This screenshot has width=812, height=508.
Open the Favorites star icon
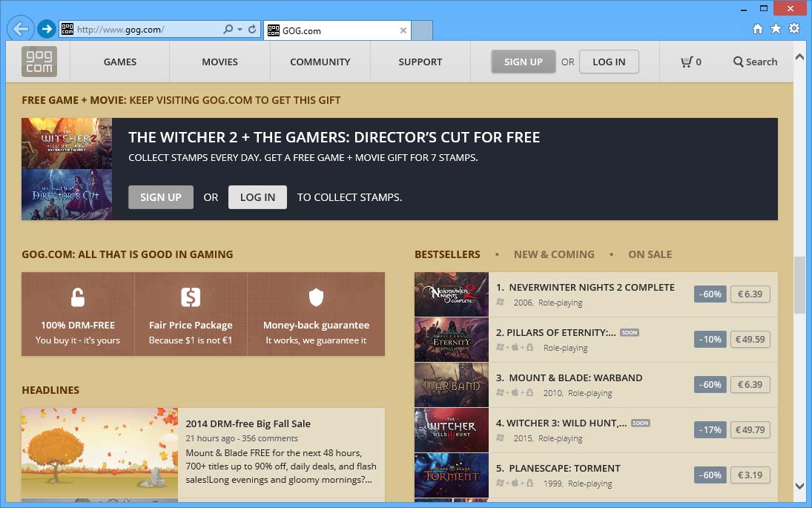pos(776,28)
